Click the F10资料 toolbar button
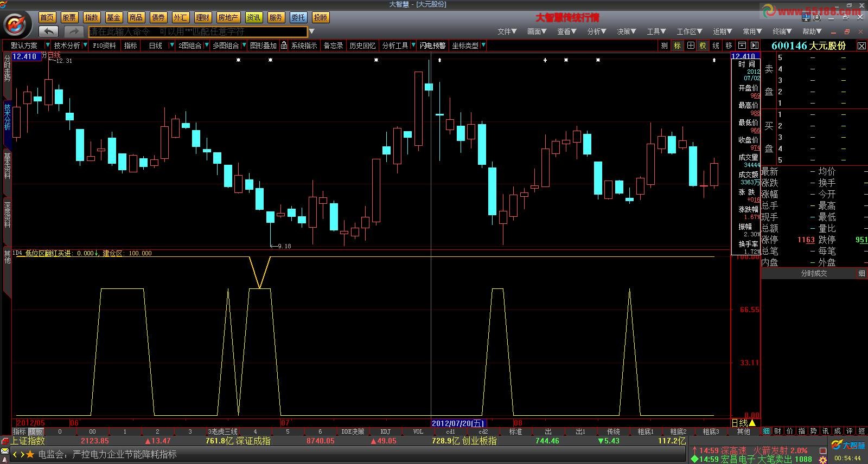Viewport: 868px width, 464px height. point(104,46)
